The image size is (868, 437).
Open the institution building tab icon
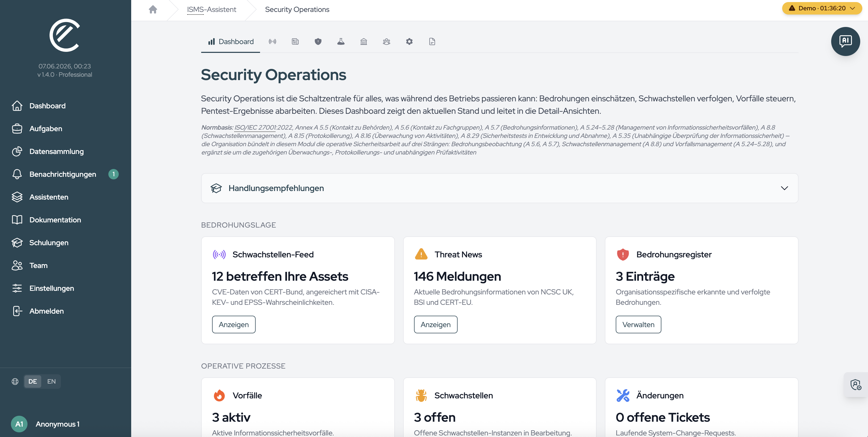click(x=363, y=41)
